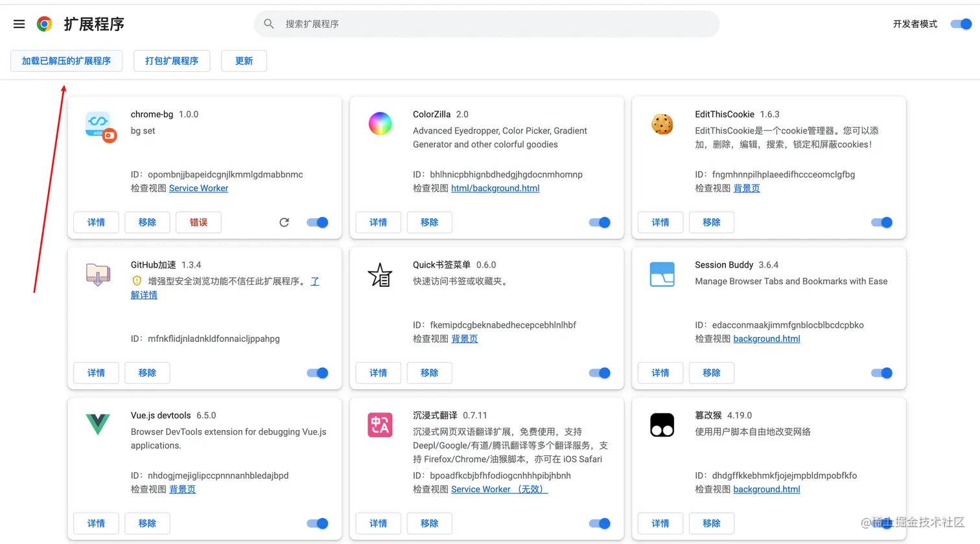This screenshot has width=980, height=544.
Task: Focus the 搜索扩展程序 search field
Action: click(487, 24)
